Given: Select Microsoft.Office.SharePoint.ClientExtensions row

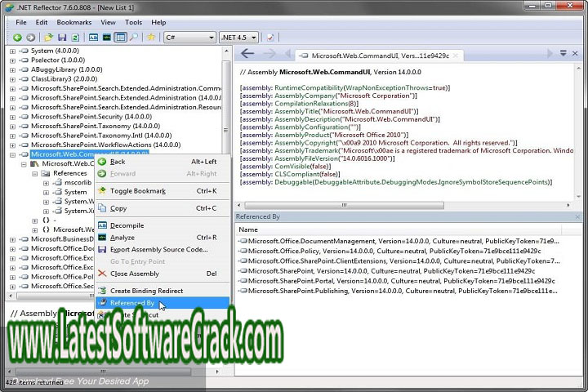Looking at the screenshot, I should [399, 261].
